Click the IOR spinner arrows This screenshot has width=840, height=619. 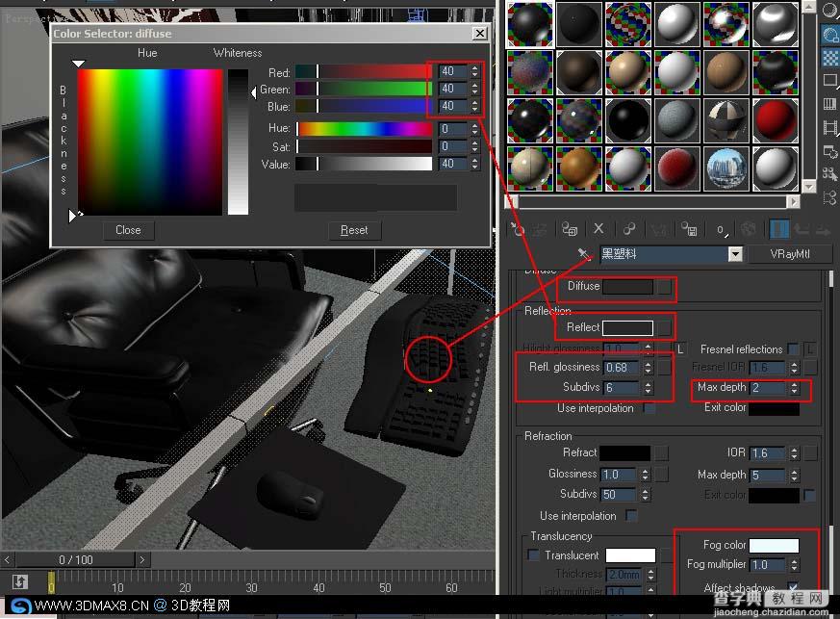tap(794, 453)
